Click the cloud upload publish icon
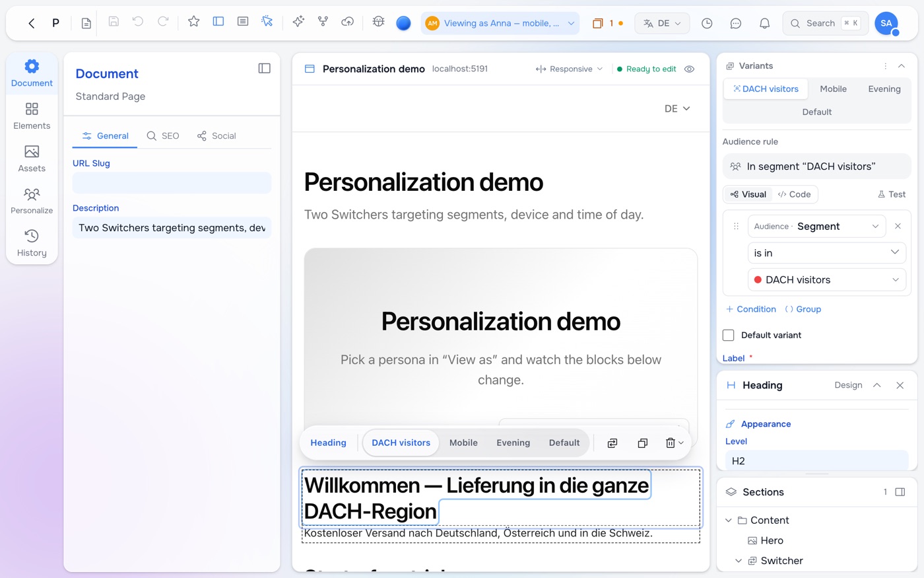This screenshot has width=924, height=578. pos(347,22)
